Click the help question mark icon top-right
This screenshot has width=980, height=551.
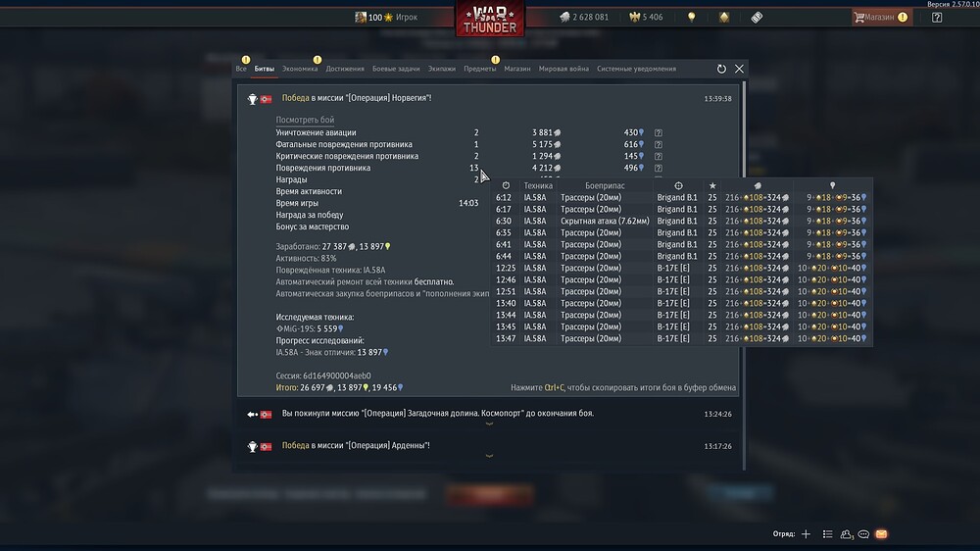(936, 18)
